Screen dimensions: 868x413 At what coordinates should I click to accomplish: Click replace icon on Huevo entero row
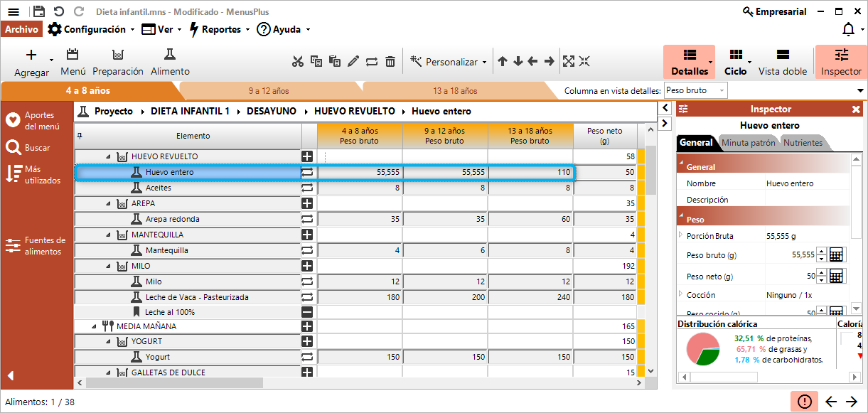[307, 172]
